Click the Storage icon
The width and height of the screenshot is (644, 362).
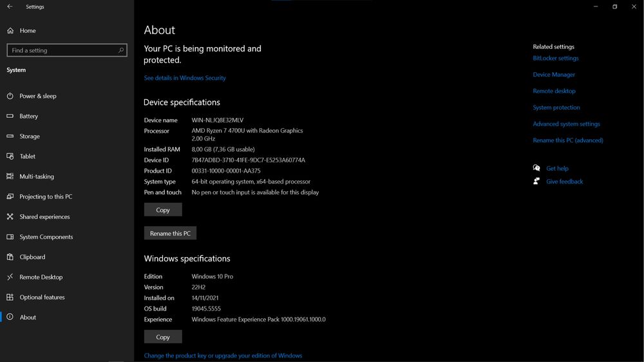[x=10, y=136]
